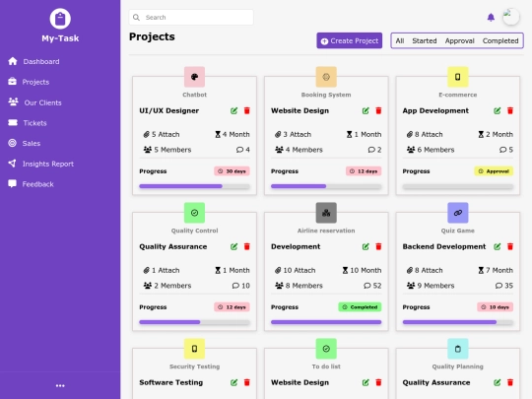Open Sales in the sidebar
Image resolution: width=532 pixels, height=399 pixels.
pyautogui.click(x=25, y=143)
